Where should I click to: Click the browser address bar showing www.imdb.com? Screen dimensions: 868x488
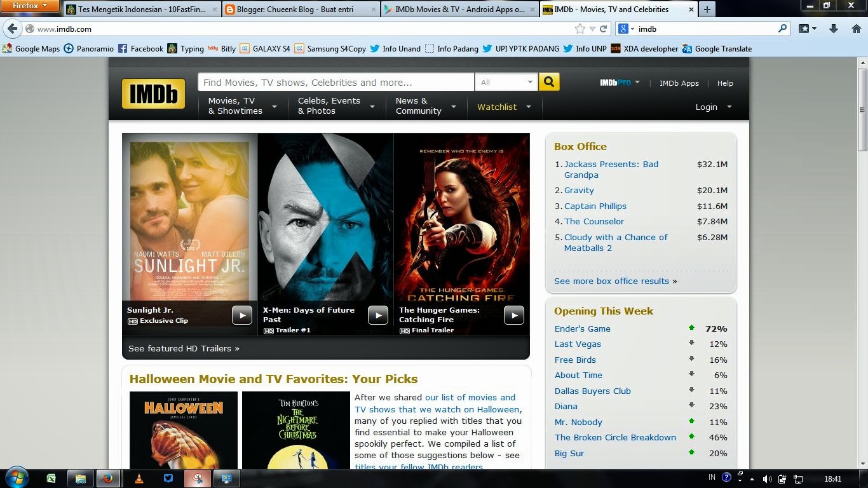(305, 29)
